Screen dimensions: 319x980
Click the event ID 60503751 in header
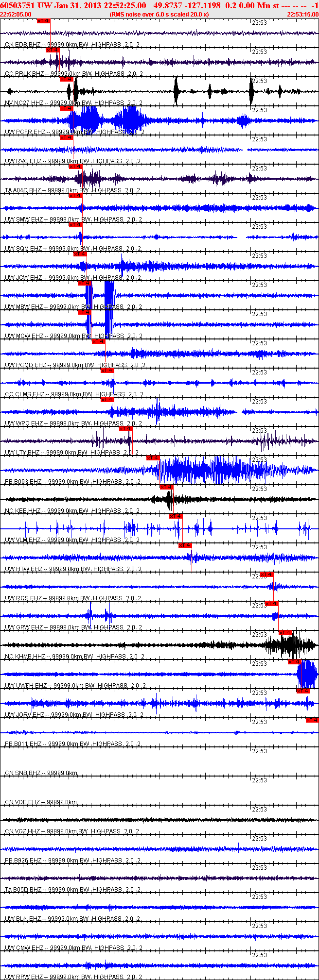point(17,5)
